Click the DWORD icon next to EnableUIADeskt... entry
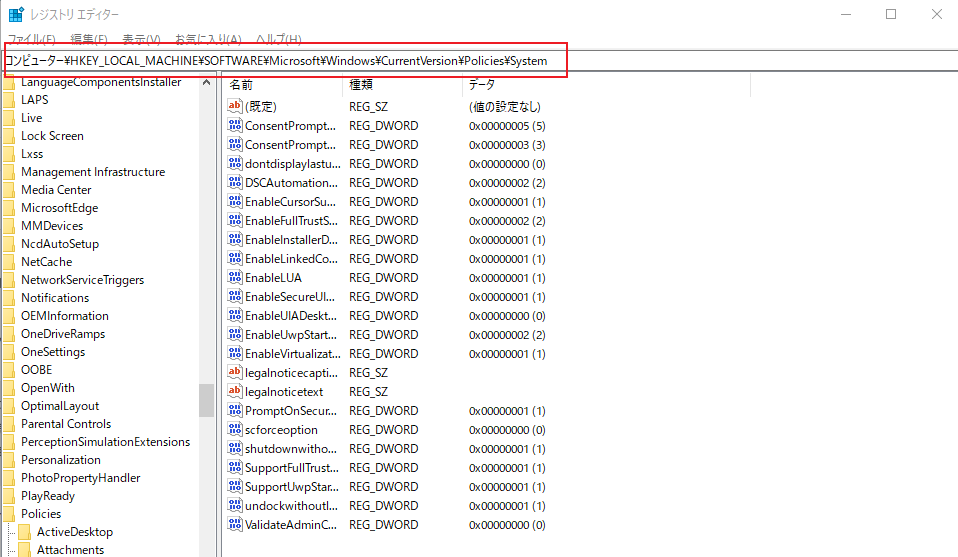The width and height of the screenshot is (958, 557). coord(235,315)
